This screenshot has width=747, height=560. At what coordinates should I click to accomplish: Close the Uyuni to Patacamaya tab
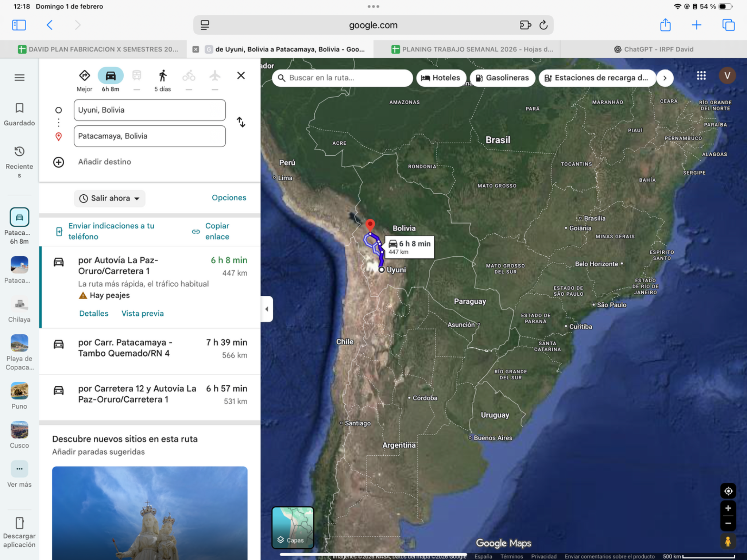coord(196,49)
